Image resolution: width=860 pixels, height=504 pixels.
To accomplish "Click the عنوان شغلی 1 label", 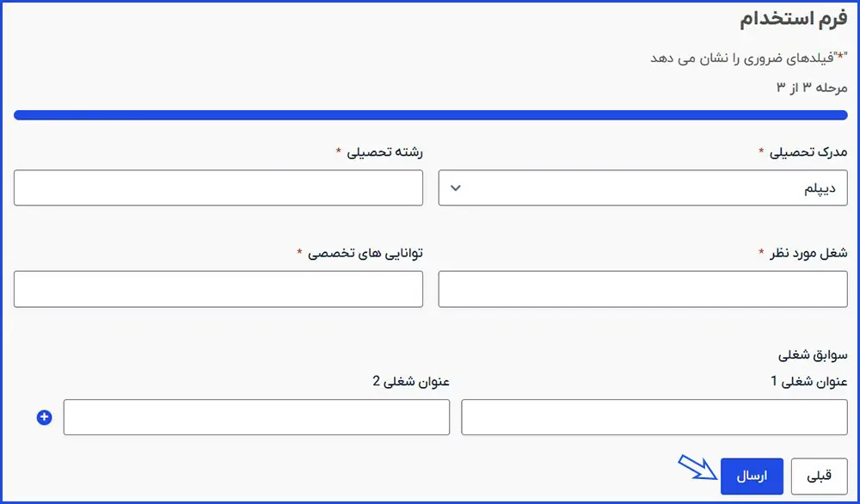I will pos(808,381).
